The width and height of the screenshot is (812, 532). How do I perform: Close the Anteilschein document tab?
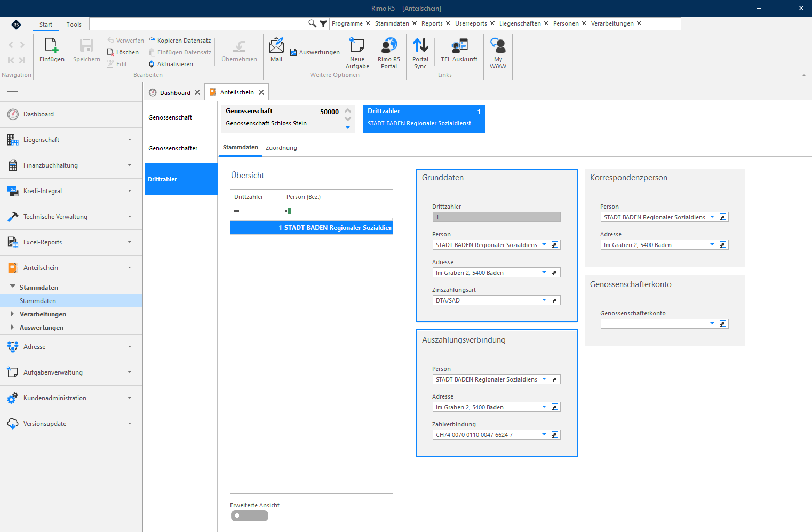261,92
